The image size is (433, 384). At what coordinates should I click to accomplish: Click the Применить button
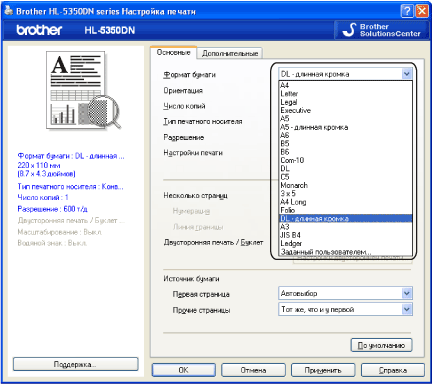pyautogui.click(x=323, y=370)
